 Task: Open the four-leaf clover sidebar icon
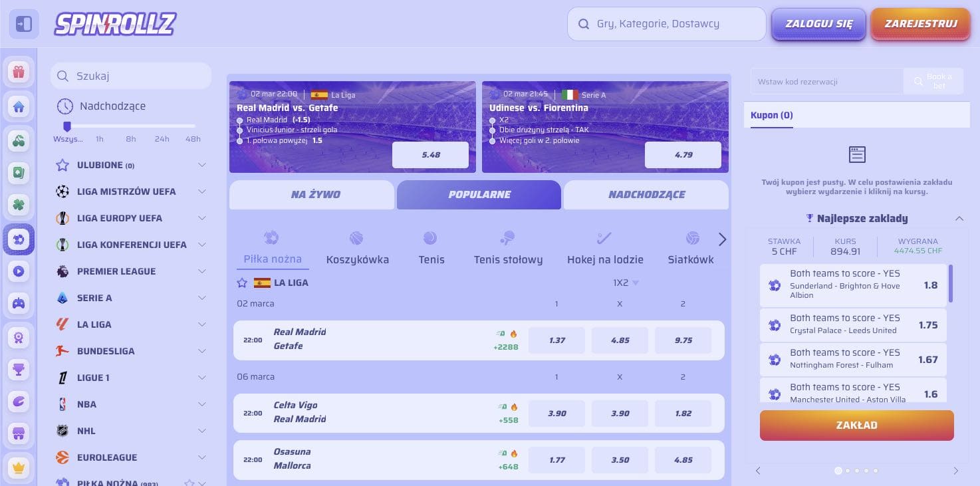(19, 205)
